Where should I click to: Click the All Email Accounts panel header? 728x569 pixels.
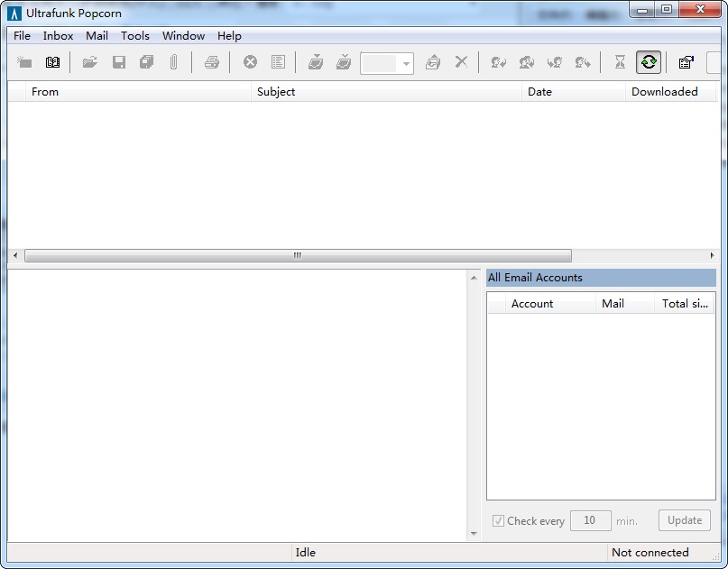click(601, 278)
